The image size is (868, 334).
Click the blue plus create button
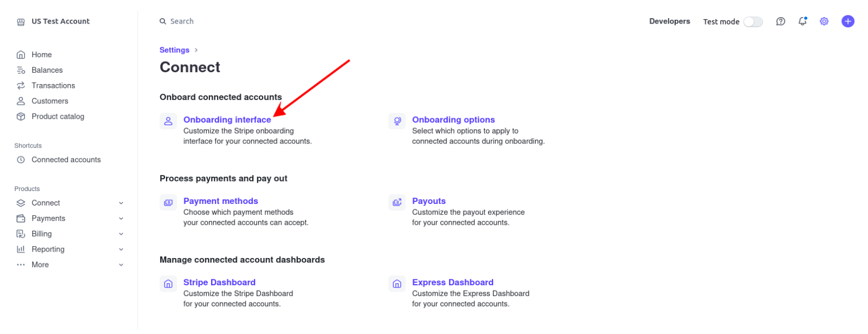pos(848,21)
